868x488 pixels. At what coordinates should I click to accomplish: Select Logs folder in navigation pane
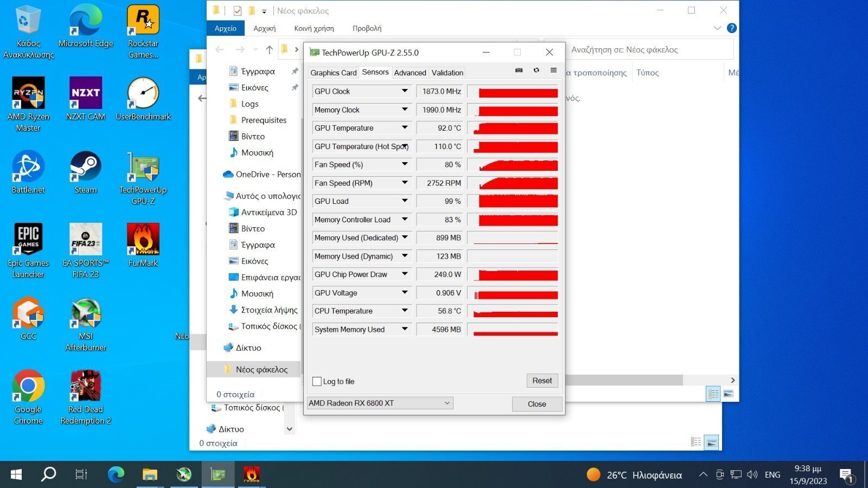click(x=250, y=104)
